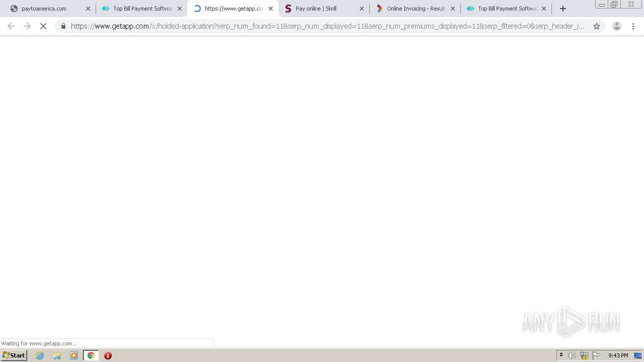Show hidden system tray icons

(x=561, y=355)
